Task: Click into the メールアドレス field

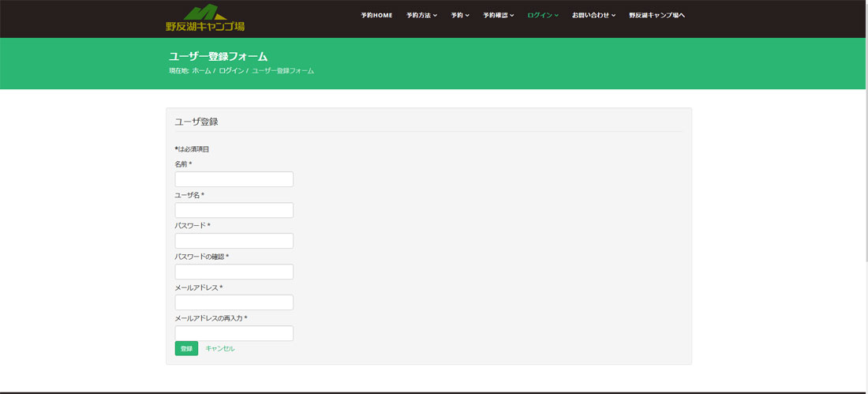Action: pos(234,302)
